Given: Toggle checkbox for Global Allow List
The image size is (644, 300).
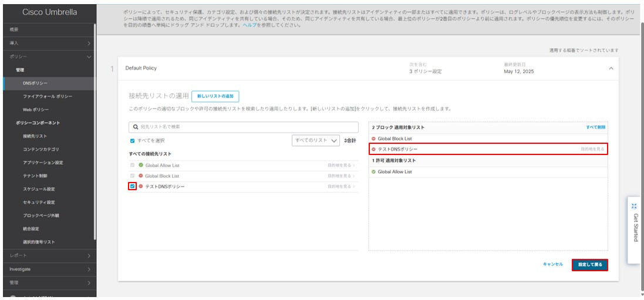Looking at the screenshot, I should (132, 165).
